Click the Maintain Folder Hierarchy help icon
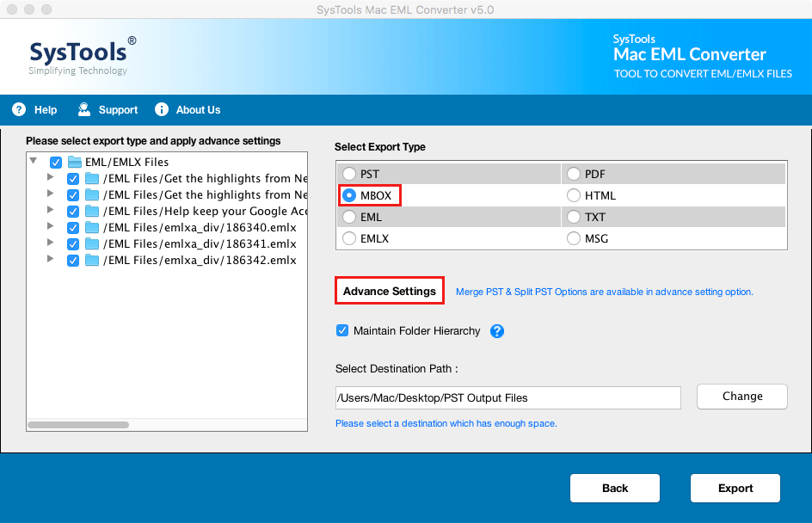The image size is (812, 523). (x=497, y=331)
